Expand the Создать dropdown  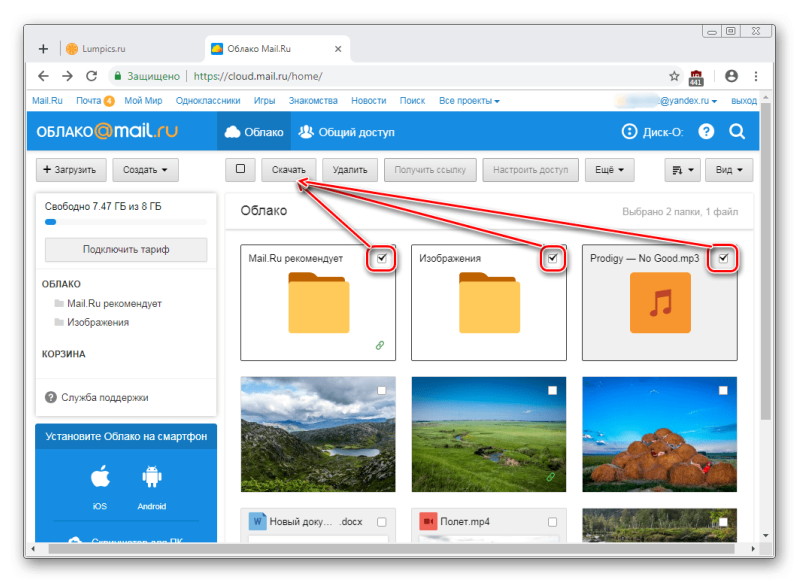point(145,170)
